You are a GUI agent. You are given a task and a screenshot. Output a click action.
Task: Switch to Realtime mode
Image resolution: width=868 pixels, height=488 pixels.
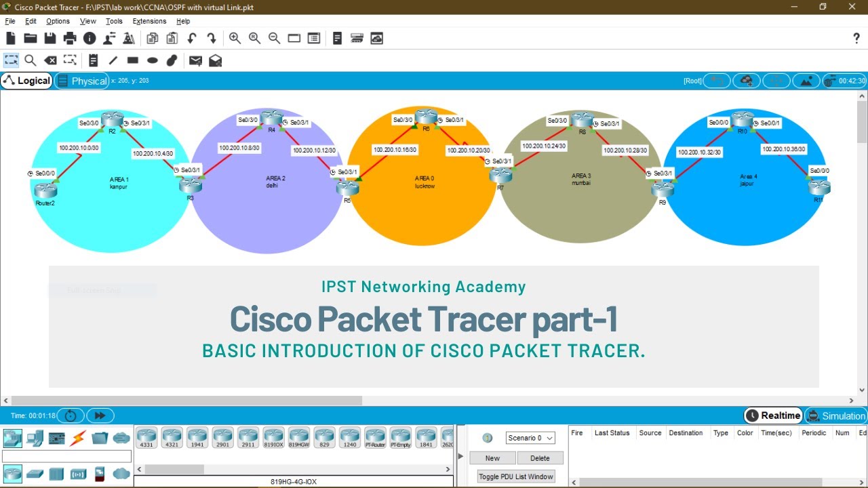(773, 415)
